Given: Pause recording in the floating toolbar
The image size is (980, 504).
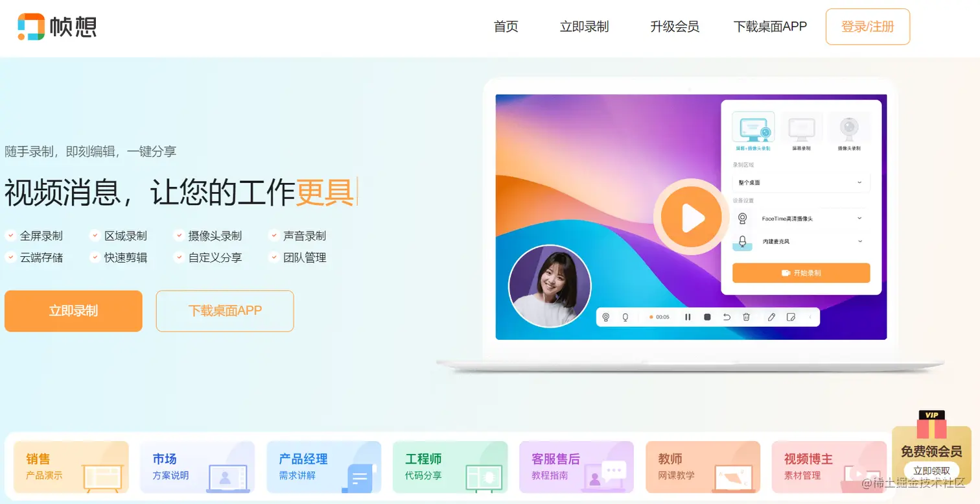Looking at the screenshot, I should click(688, 317).
